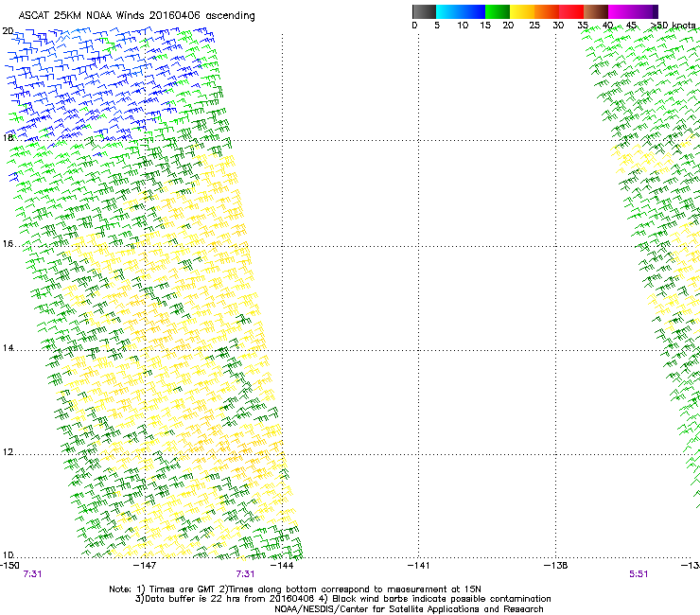Click the latitude label 18
Viewport: 700px width, 615px height.
point(8,137)
